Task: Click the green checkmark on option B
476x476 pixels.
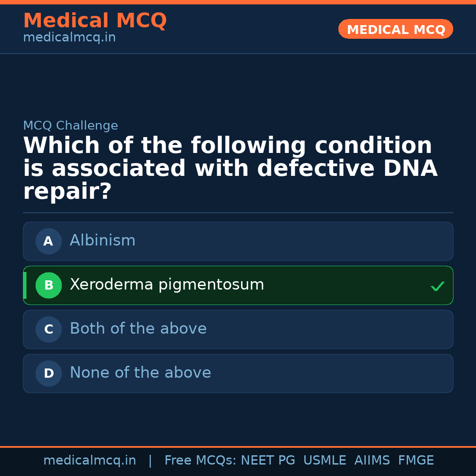Action: click(438, 286)
